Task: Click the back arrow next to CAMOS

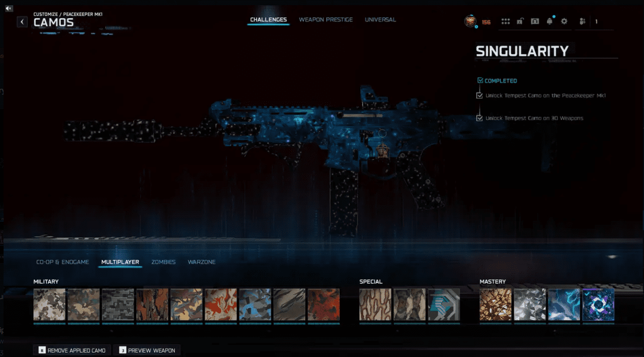Action: 22,21
